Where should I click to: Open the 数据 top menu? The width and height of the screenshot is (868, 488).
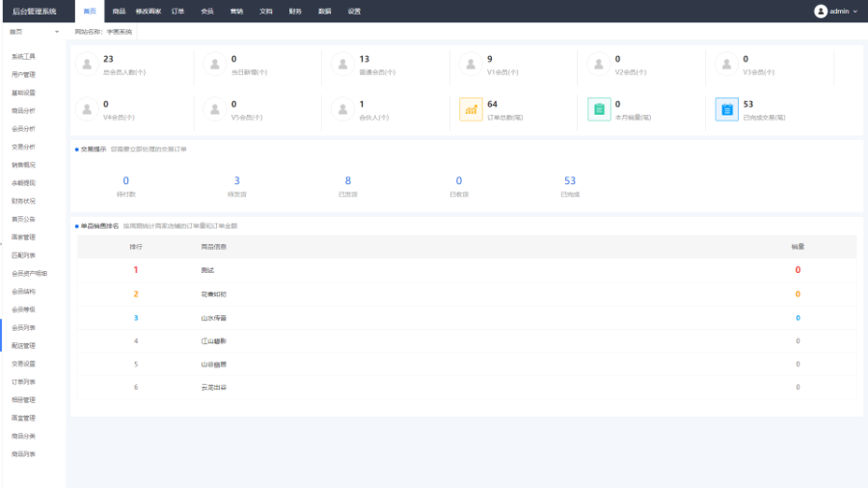click(x=324, y=11)
